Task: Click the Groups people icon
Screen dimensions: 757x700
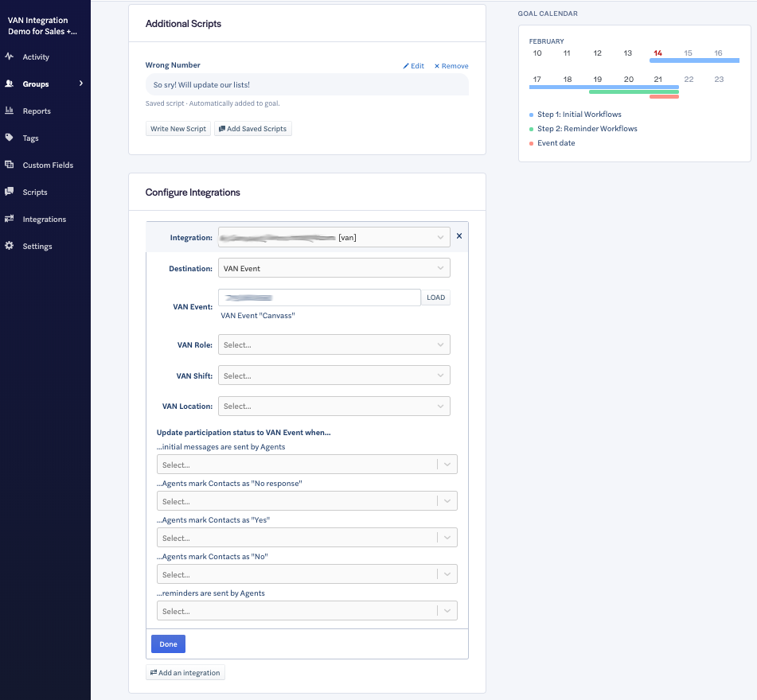Action: [10, 84]
